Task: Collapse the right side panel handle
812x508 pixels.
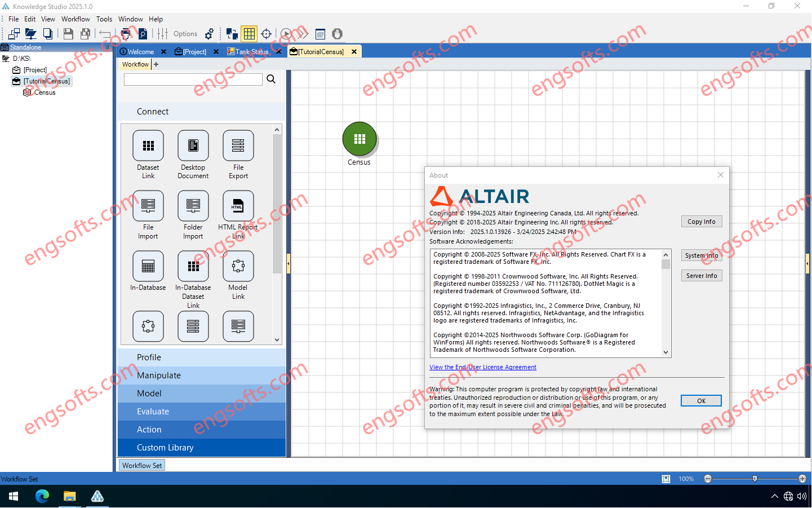Action: tap(807, 263)
